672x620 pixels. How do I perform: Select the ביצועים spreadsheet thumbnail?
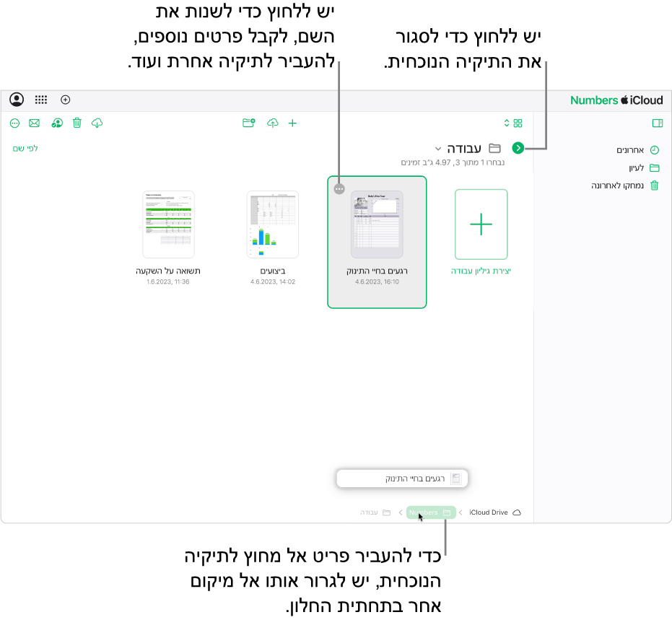click(273, 224)
